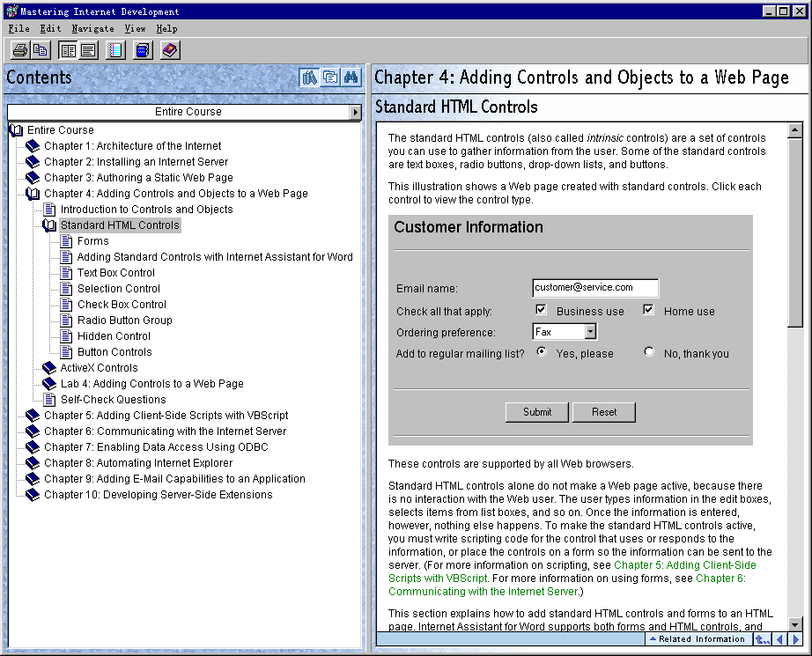Open the Navigate menu
The width and height of the screenshot is (812, 656).
click(x=93, y=28)
